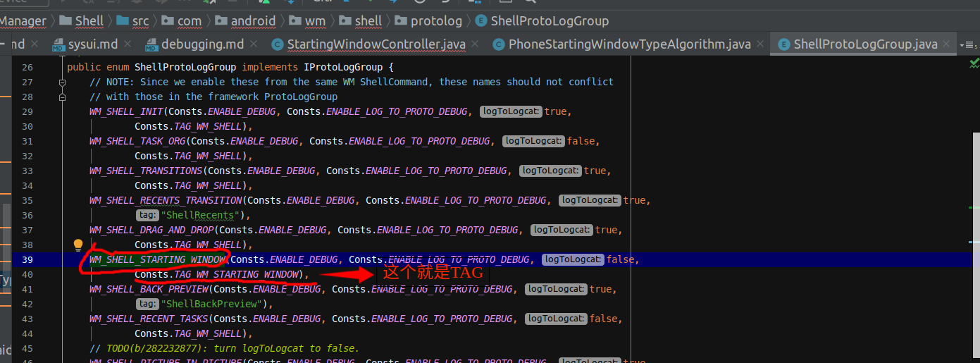The width and height of the screenshot is (980, 363).
Task: Click line number 45 in the gutter
Action: 27,348
